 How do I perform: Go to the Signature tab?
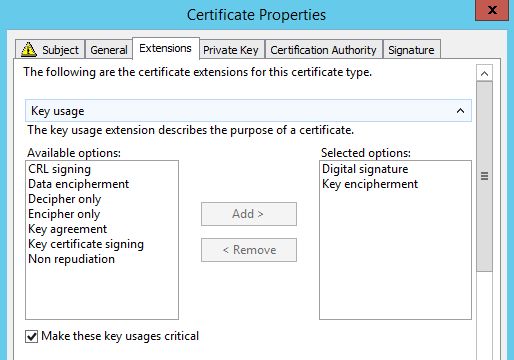coord(411,49)
